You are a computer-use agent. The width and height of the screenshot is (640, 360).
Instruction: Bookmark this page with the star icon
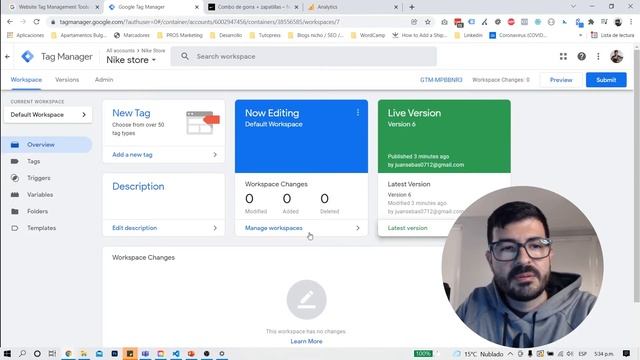pos(428,22)
